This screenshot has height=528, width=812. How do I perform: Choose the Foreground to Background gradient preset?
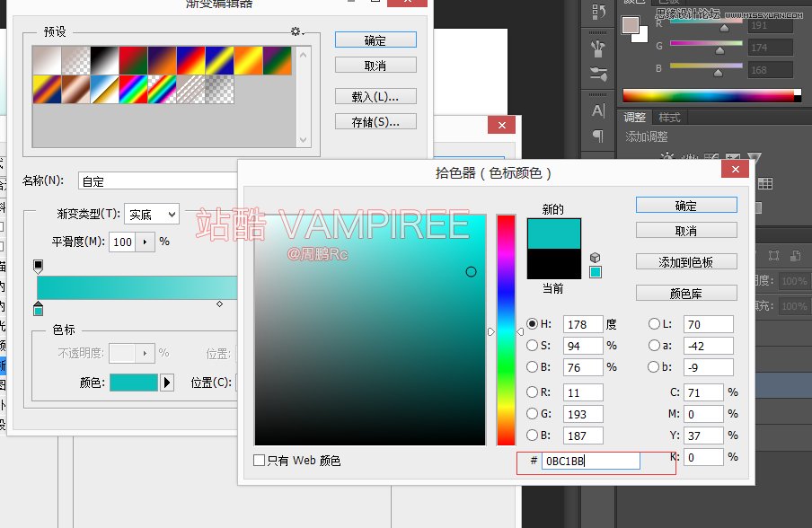tap(47, 60)
